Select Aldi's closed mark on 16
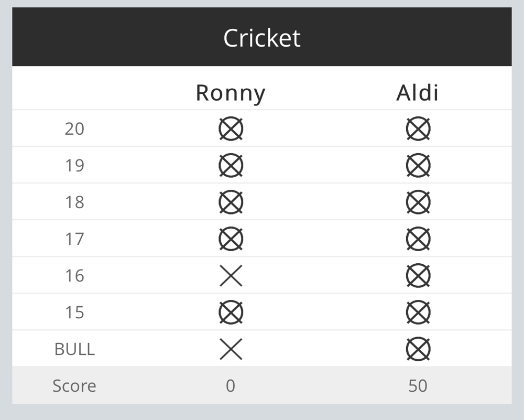This screenshot has height=420, width=524. pyautogui.click(x=418, y=276)
